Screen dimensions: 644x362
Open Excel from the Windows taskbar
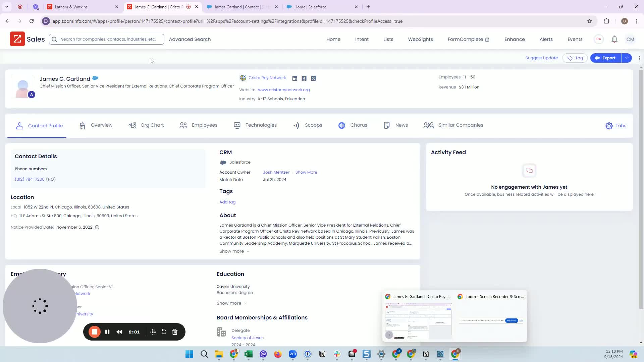(249, 354)
